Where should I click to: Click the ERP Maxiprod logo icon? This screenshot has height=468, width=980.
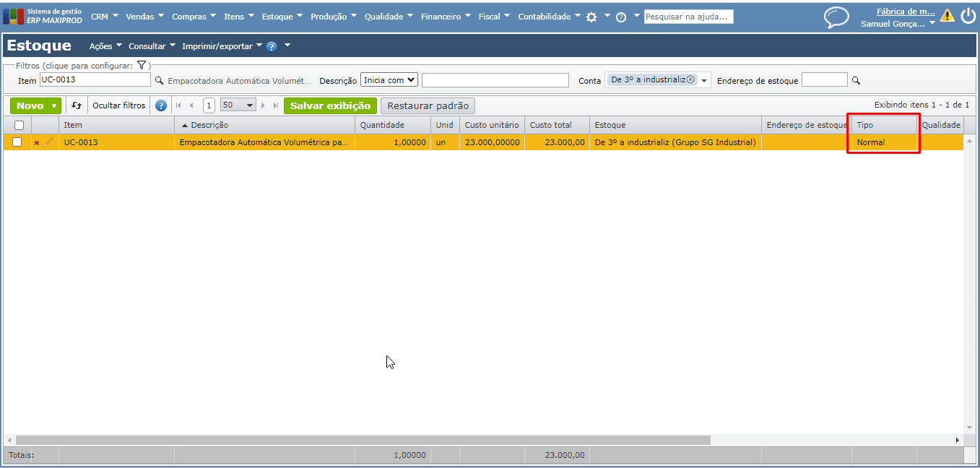point(13,17)
